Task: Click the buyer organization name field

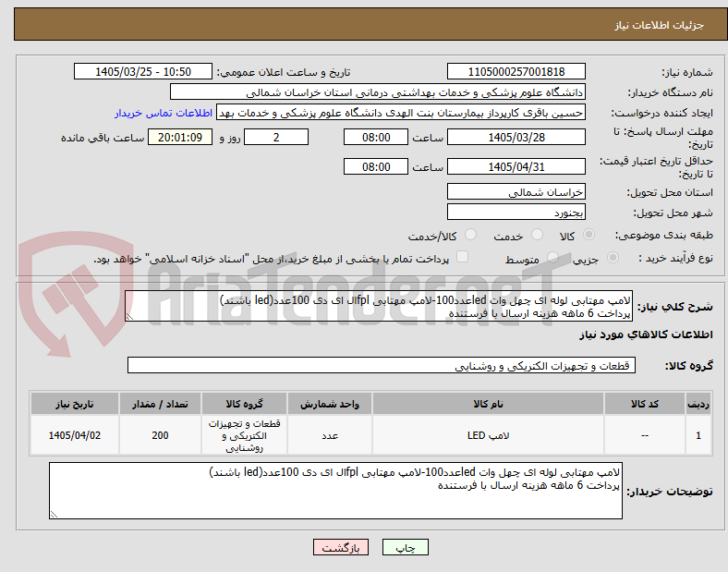Action: [x=378, y=91]
